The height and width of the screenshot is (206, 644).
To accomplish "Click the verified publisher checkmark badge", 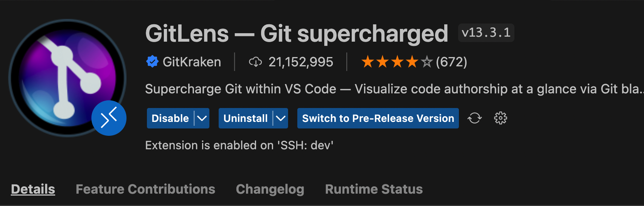I will (x=152, y=62).
